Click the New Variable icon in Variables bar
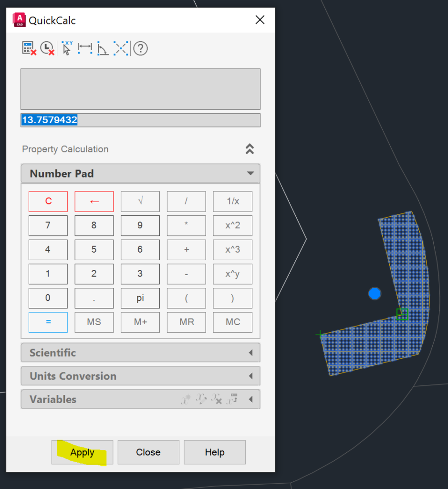The height and width of the screenshot is (489, 448). [x=186, y=399]
